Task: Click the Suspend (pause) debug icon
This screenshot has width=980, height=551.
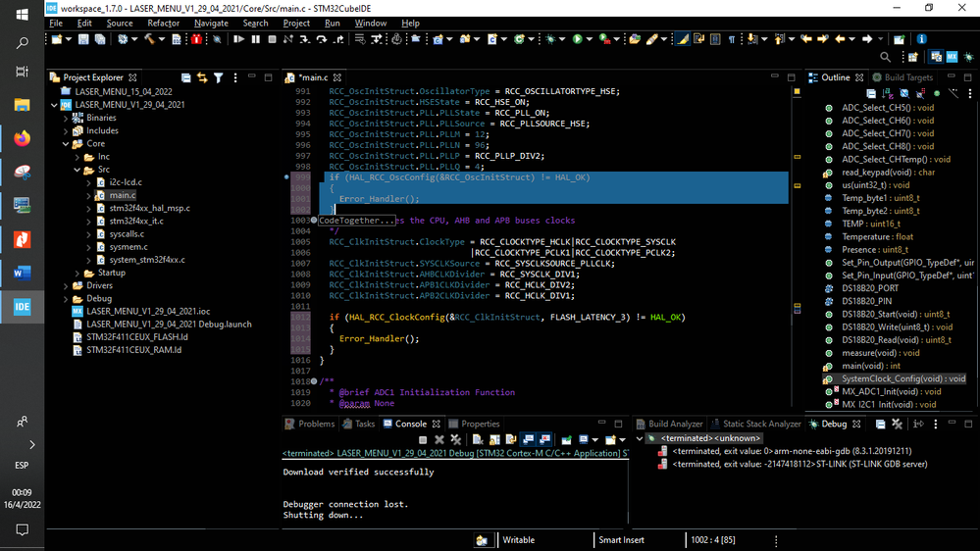Action: click(256, 39)
